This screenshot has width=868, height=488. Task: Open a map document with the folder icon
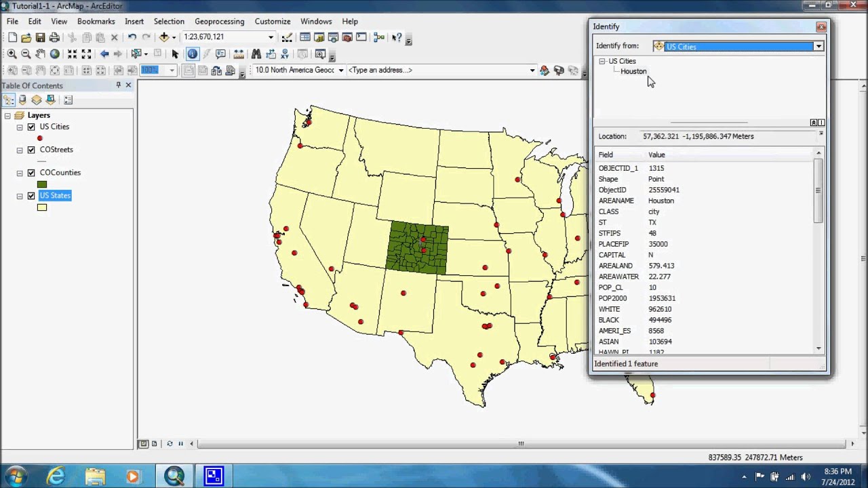click(x=26, y=37)
